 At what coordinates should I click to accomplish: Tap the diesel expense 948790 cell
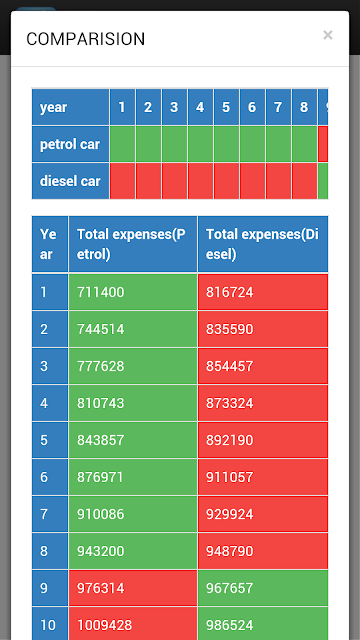tap(263, 551)
